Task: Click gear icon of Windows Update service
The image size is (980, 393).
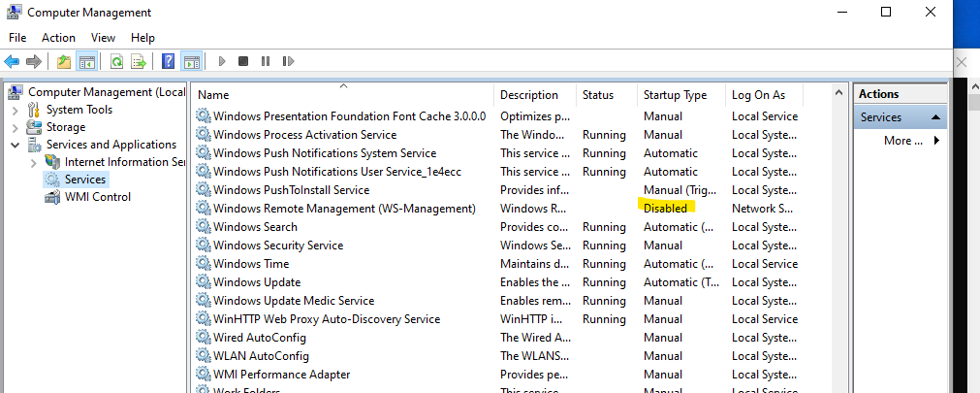Action: point(204,282)
